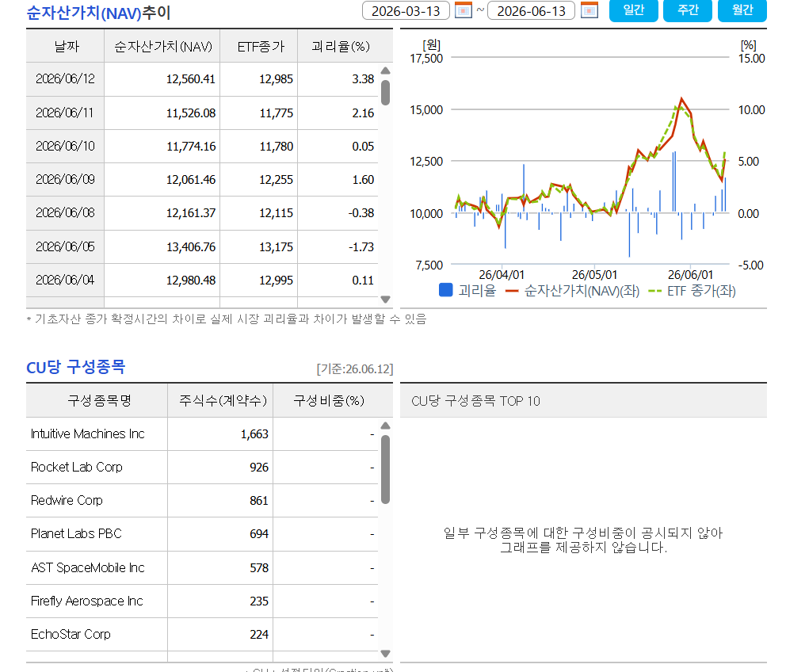Select the date cell 2026/06/10

click(65, 147)
